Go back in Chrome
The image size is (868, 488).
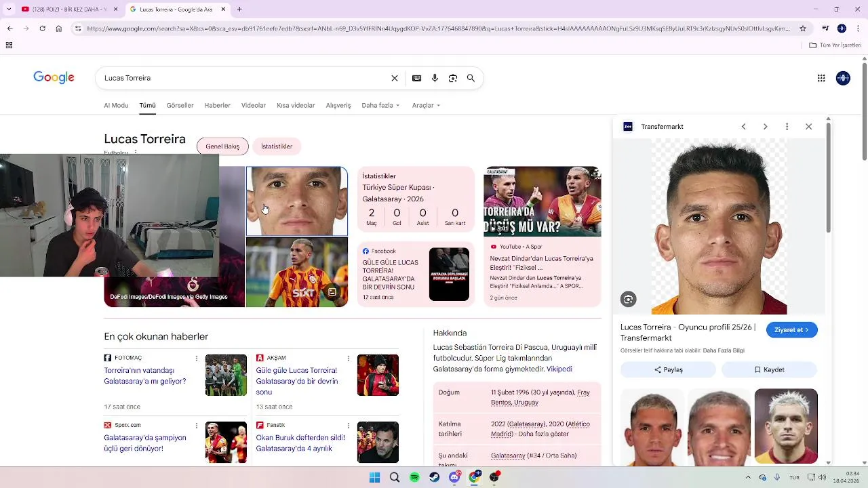coord(9,28)
